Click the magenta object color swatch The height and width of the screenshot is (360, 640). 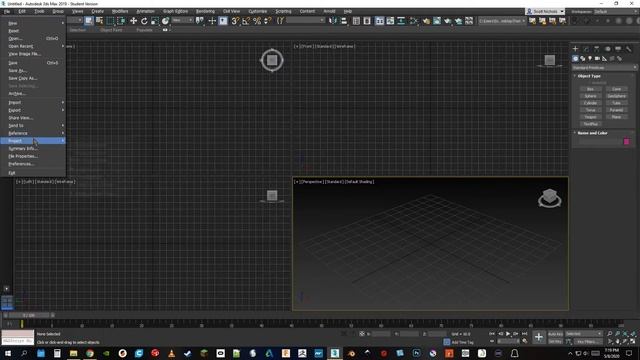click(627, 142)
